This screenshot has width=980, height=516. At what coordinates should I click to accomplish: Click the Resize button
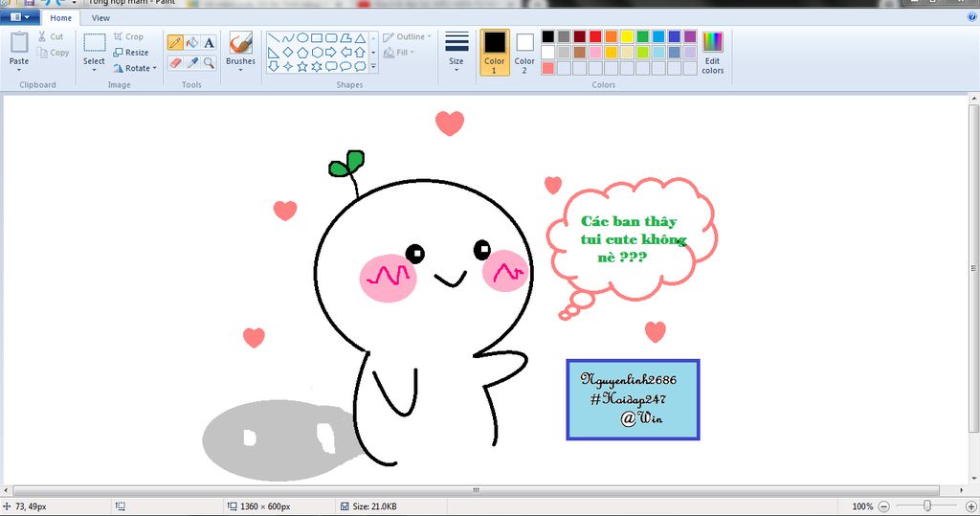(130, 53)
